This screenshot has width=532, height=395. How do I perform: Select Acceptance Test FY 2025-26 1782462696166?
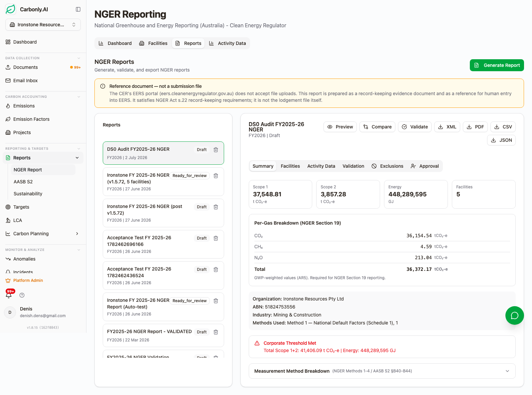(163, 244)
